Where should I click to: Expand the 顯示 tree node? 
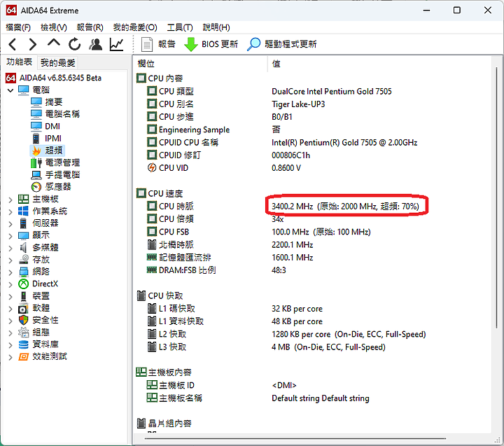tap(10, 236)
